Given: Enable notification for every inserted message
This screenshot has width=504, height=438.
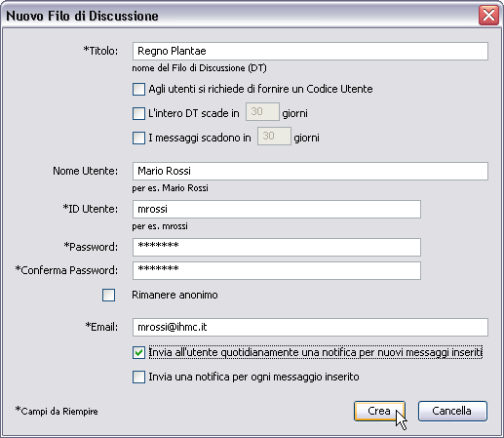Looking at the screenshot, I should (138, 378).
